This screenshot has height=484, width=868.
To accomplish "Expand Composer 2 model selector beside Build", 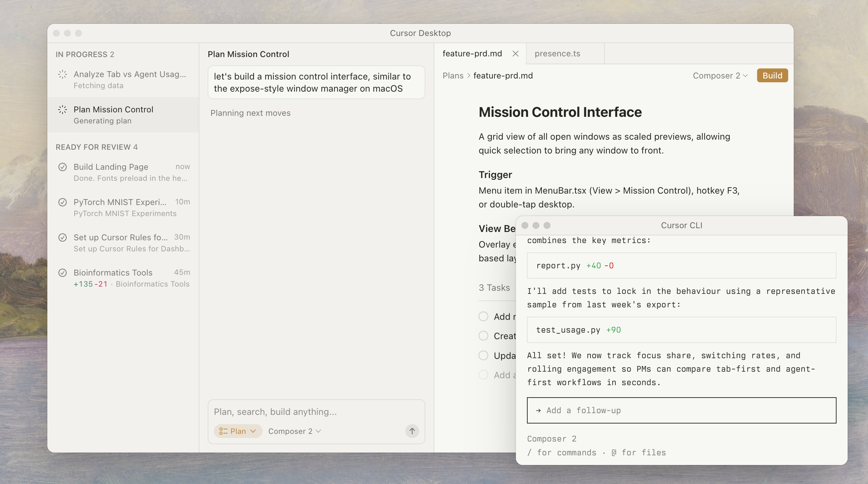I will pyautogui.click(x=720, y=76).
